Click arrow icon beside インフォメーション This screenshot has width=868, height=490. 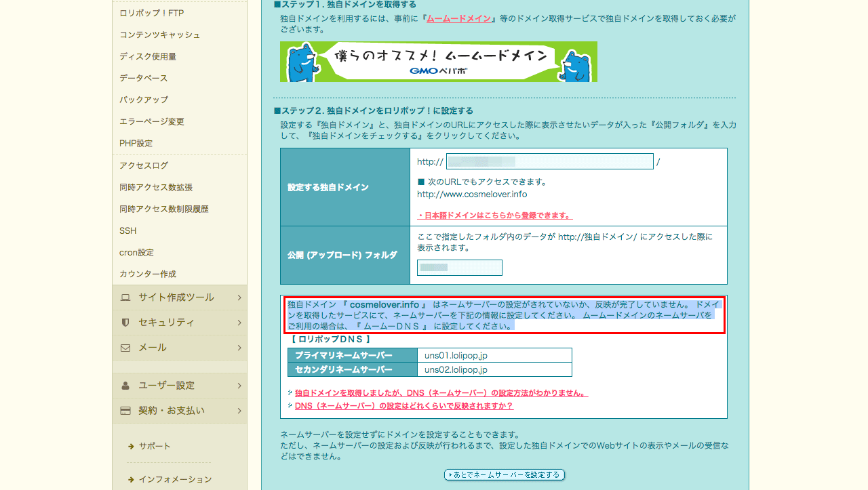[x=131, y=479]
